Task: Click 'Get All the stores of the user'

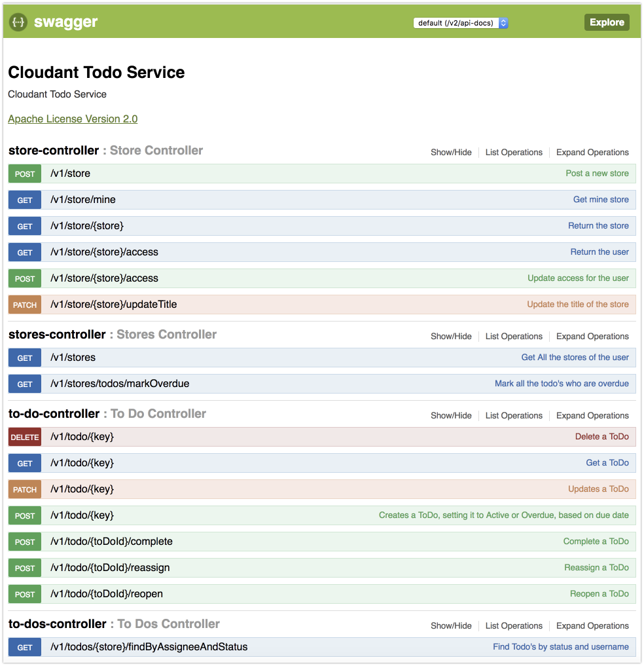Action: pos(575,358)
